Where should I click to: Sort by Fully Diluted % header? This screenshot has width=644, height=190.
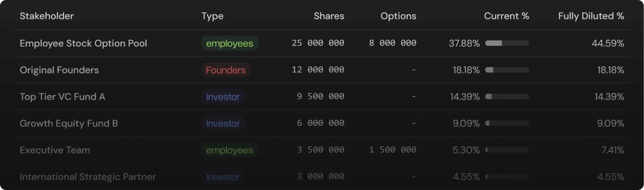591,16
